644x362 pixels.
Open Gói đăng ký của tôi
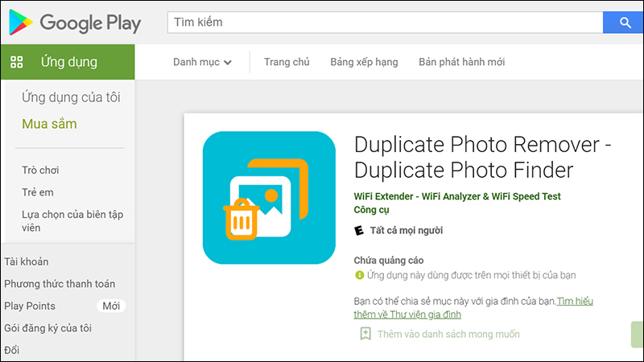pos(47,328)
